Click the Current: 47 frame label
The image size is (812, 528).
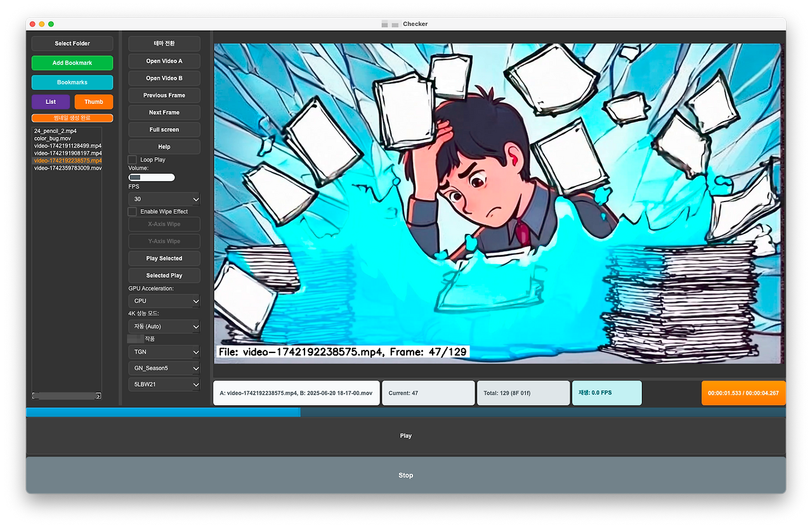click(x=428, y=393)
